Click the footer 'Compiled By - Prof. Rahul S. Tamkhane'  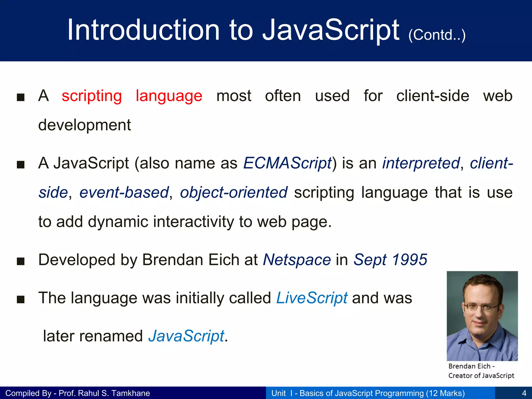coord(78,393)
